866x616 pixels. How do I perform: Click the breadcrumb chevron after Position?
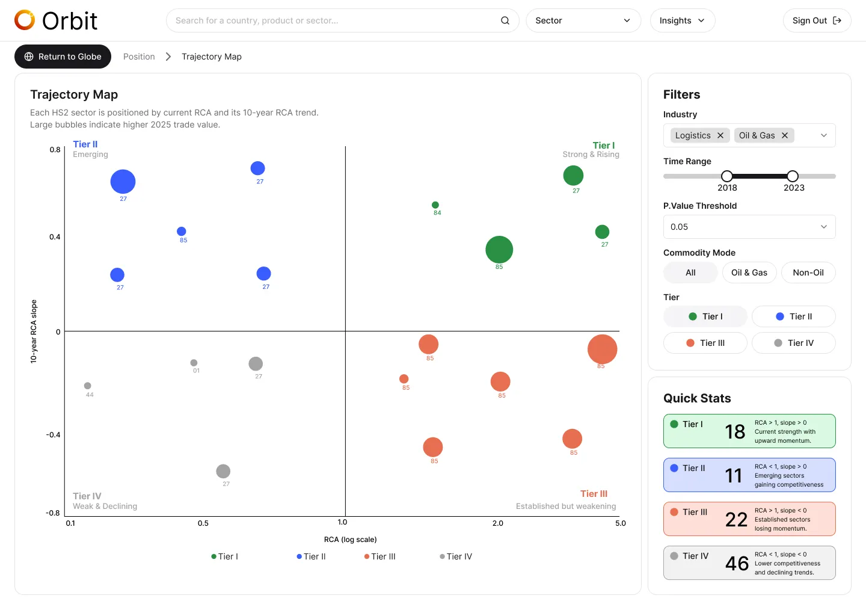(x=168, y=57)
